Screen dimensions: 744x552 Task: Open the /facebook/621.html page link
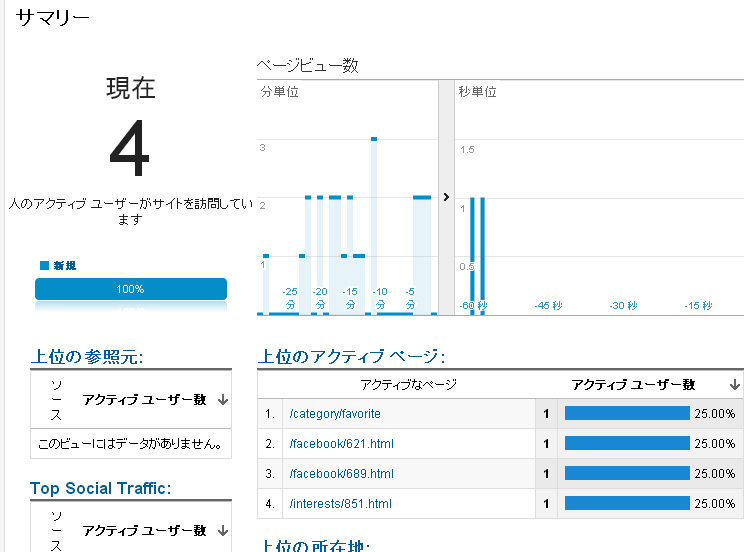(342, 444)
